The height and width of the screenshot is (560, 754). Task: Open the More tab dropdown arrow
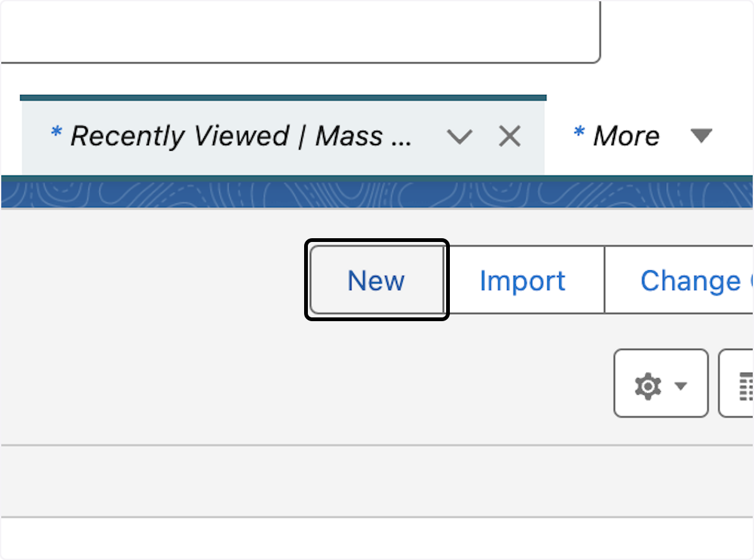[702, 135]
